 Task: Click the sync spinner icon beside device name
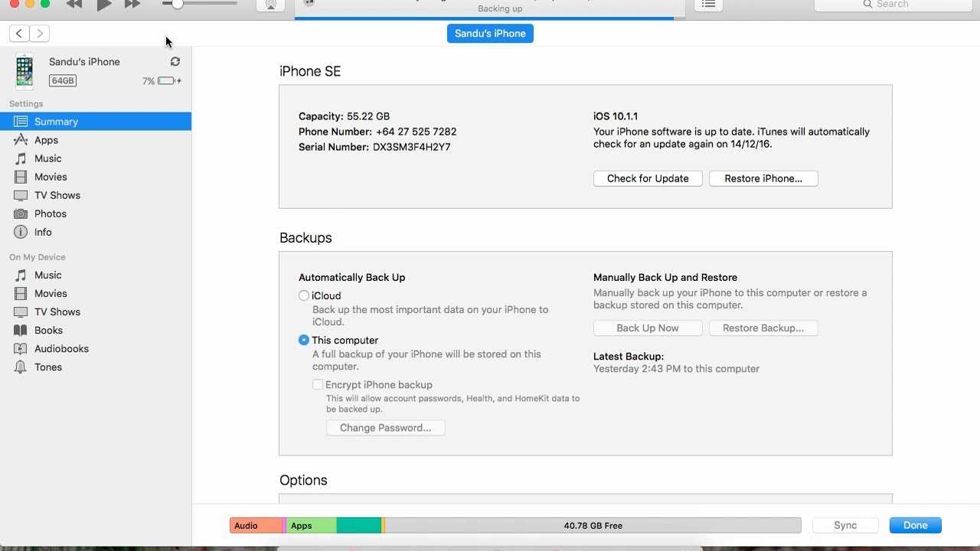175,61
